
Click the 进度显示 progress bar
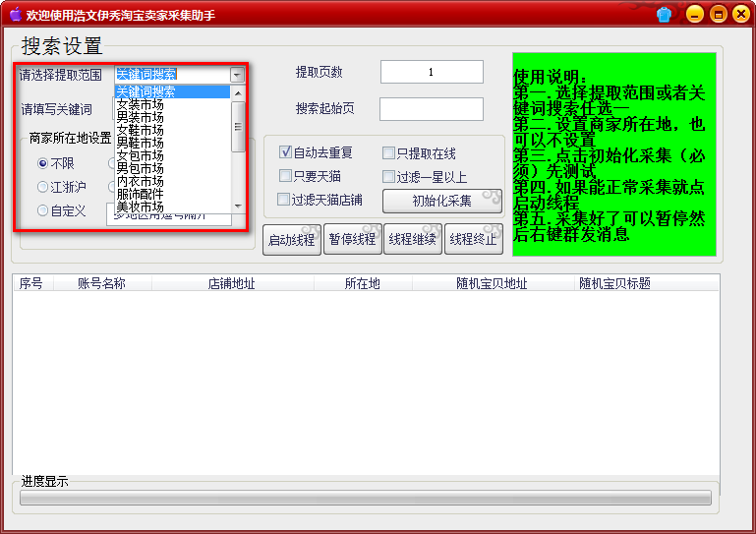(366, 498)
